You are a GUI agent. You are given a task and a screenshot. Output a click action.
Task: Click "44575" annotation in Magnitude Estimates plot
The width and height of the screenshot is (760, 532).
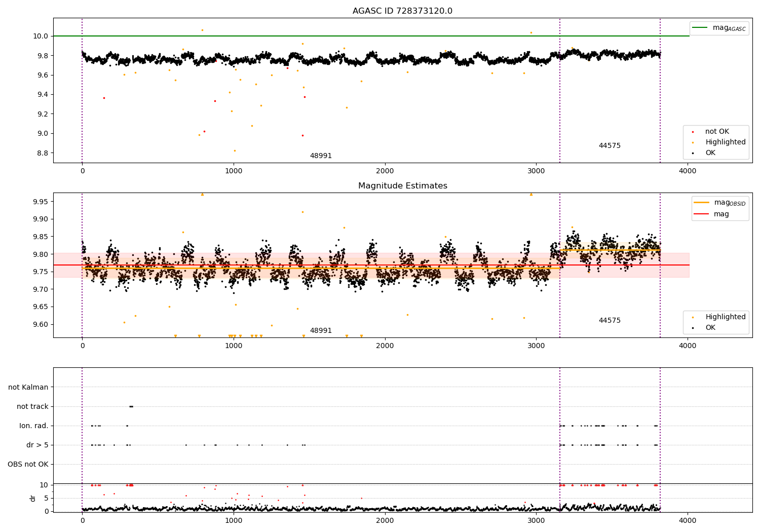point(610,321)
